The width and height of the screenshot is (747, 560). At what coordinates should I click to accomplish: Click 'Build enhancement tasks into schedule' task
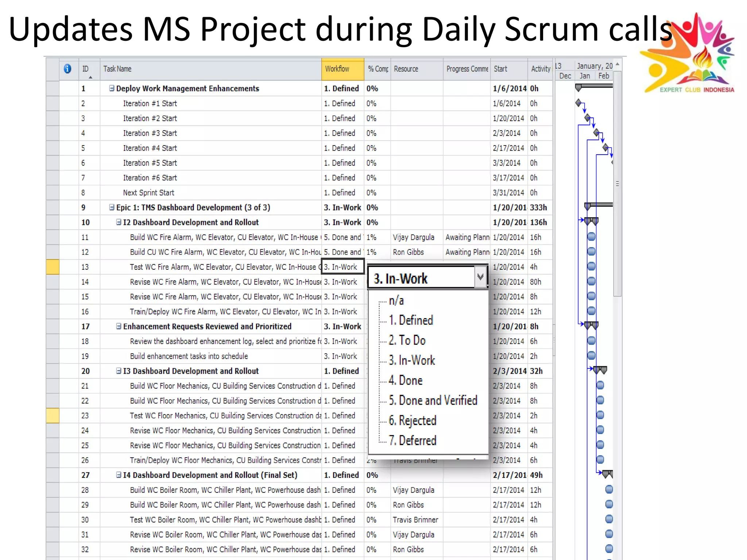189,356
